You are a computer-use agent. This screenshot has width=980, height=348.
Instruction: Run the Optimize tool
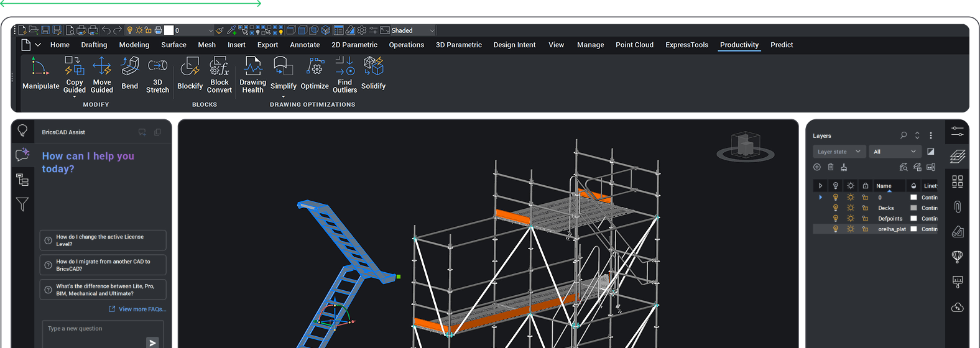315,75
